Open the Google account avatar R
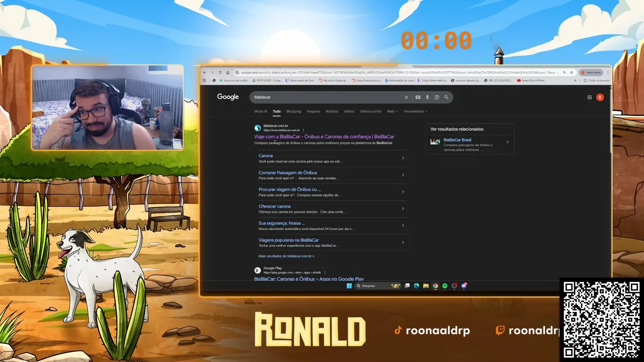The height and width of the screenshot is (362, 644). tap(600, 97)
